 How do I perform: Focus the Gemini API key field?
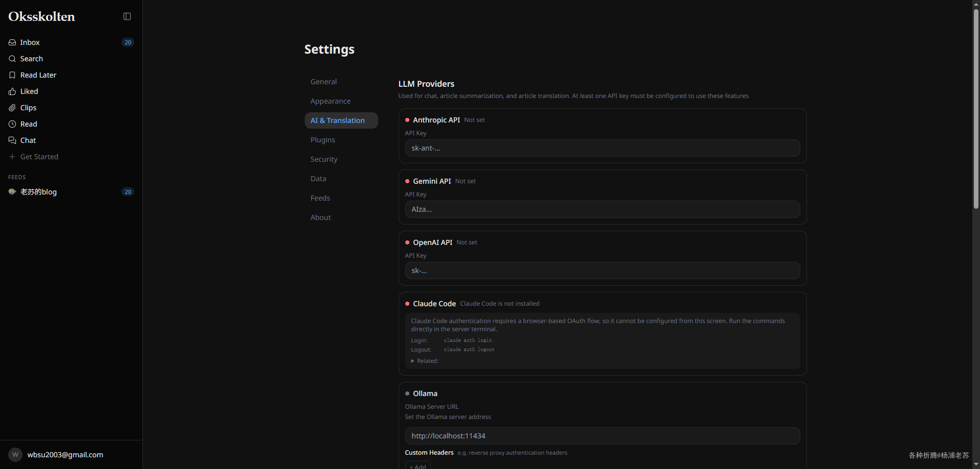click(602, 209)
